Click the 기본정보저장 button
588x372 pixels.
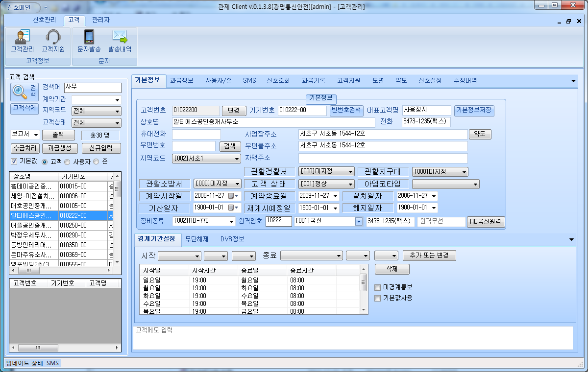[474, 111]
